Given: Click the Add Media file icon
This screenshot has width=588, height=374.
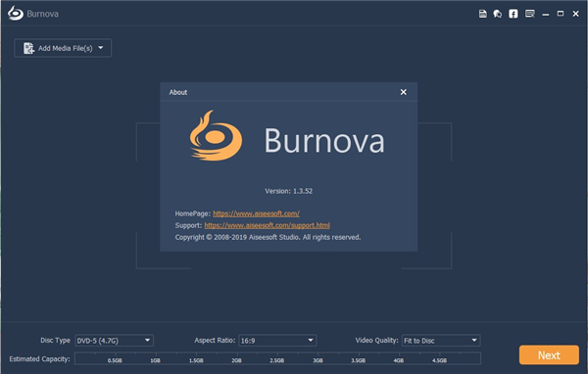Looking at the screenshot, I should point(28,48).
